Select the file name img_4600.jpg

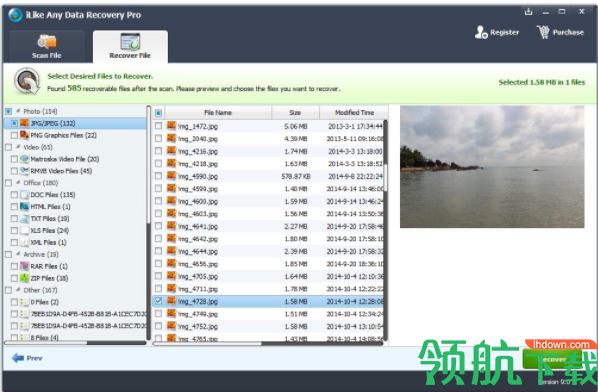[198, 201]
